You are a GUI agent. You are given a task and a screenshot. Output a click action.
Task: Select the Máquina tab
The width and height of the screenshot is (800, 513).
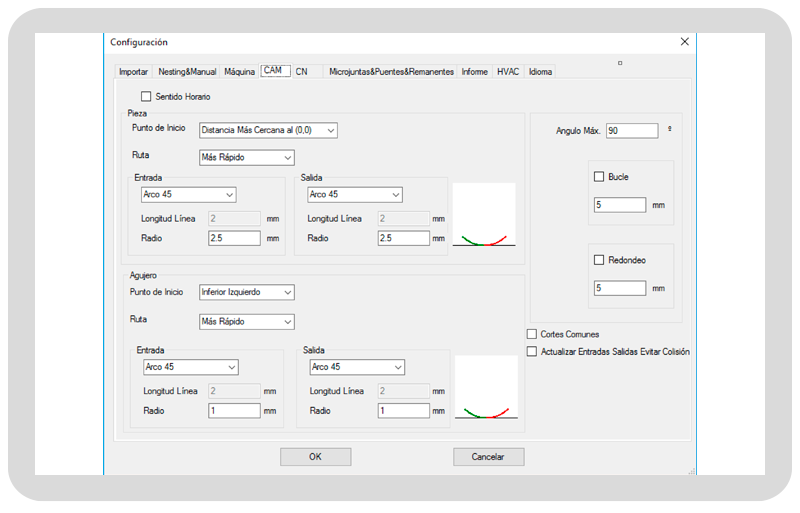click(x=239, y=71)
